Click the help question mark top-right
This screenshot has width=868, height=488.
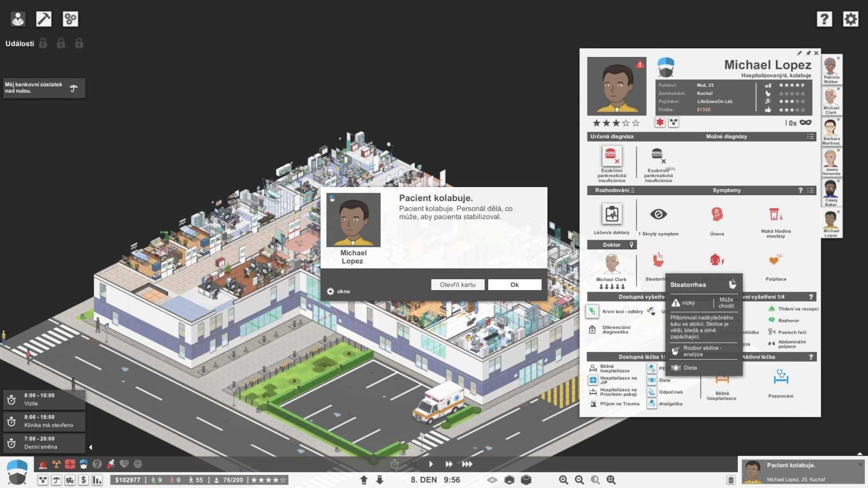click(x=824, y=19)
